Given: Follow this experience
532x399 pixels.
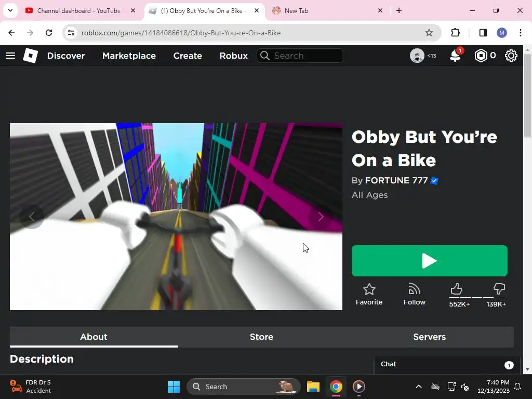Looking at the screenshot, I should (414, 295).
